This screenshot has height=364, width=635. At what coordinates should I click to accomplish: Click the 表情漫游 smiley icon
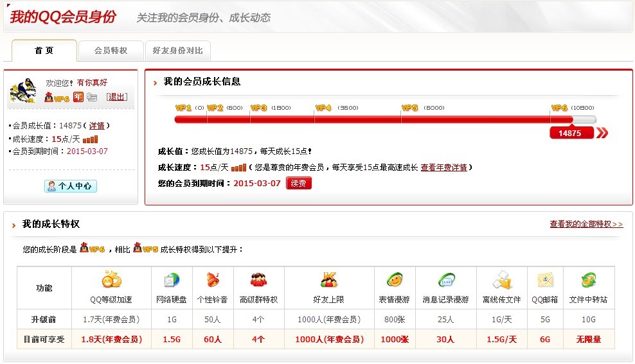point(395,279)
